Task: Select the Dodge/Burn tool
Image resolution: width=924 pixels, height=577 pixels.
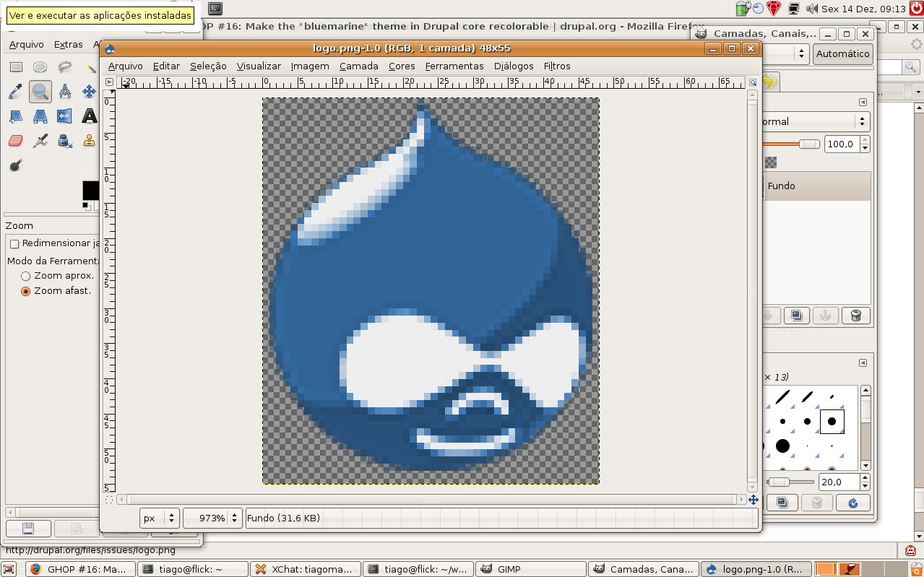Action: pyautogui.click(x=16, y=165)
